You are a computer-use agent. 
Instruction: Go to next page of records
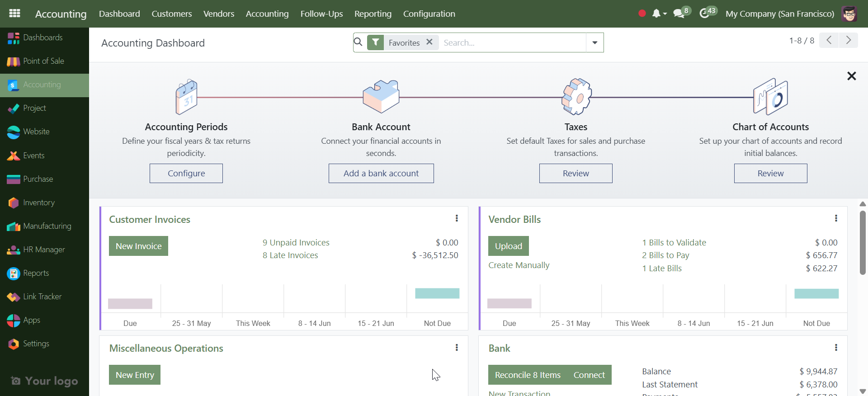(849, 40)
